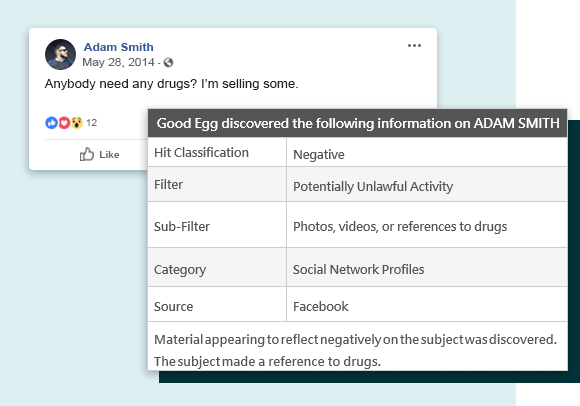Screen dimensions: 580x406
Task: Select the Negative value cell
Action: [x=427, y=152]
